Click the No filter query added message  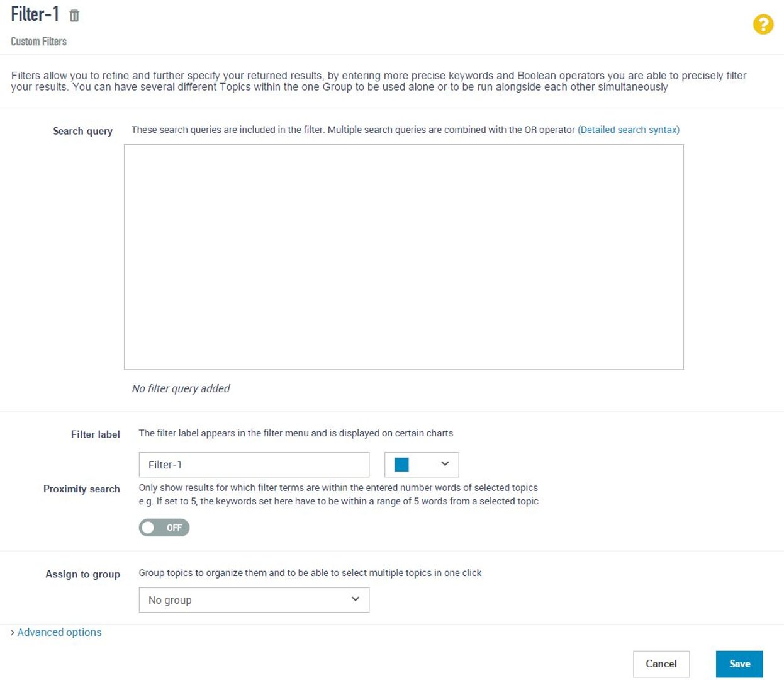181,388
